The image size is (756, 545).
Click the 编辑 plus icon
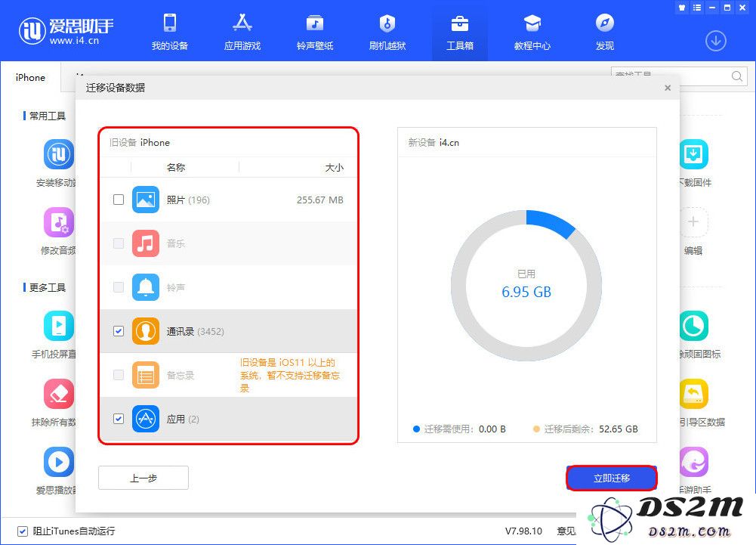tap(694, 222)
